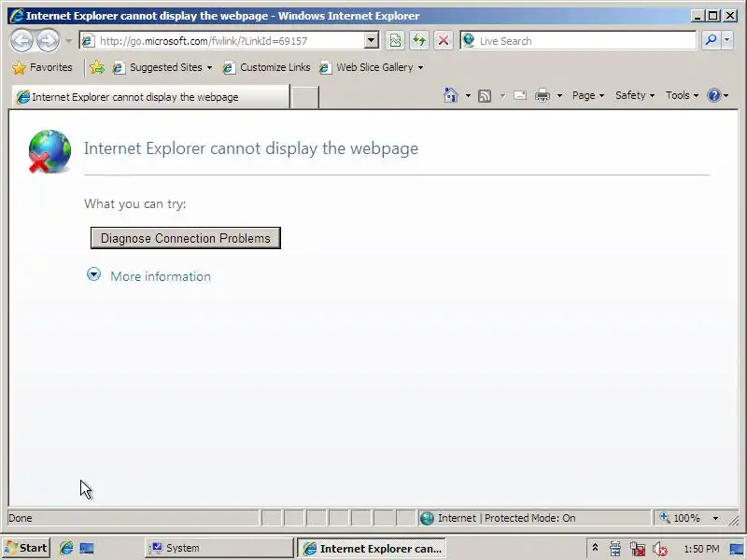Stop loading with the red X icon
Image resolution: width=747 pixels, height=560 pixels.
click(x=444, y=41)
